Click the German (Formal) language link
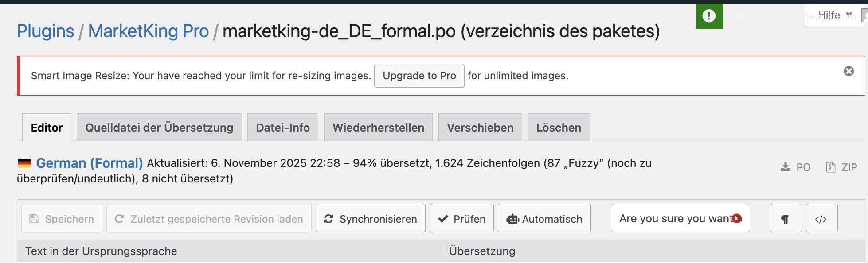 [x=89, y=163]
